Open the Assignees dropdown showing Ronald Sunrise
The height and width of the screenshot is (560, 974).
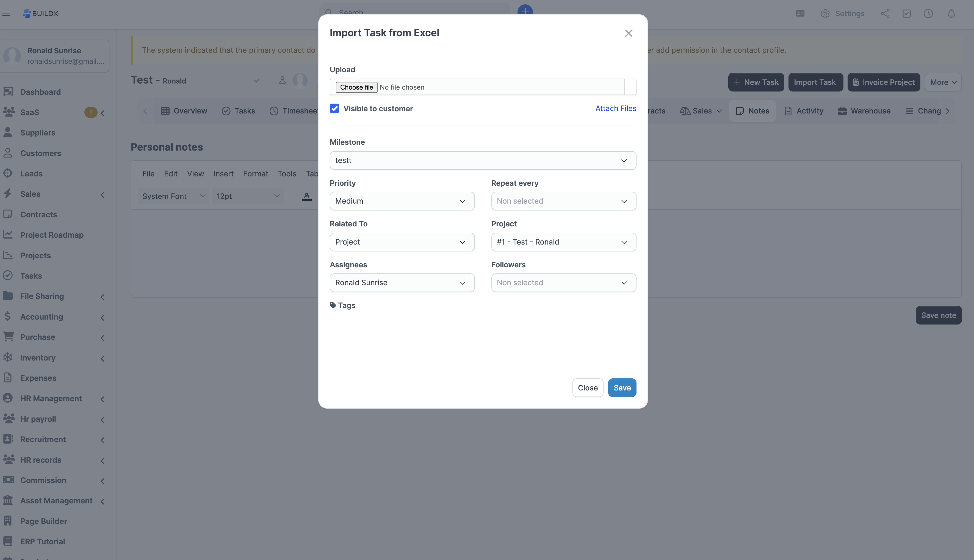coord(402,283)
